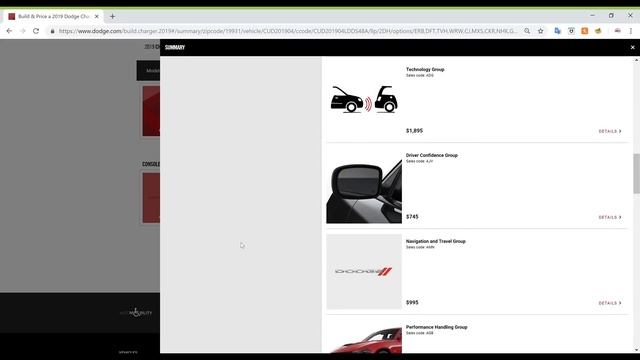View details for Driver Confidence Group
Viewport: 640px width, 360px height.
[x=610, y=217]
